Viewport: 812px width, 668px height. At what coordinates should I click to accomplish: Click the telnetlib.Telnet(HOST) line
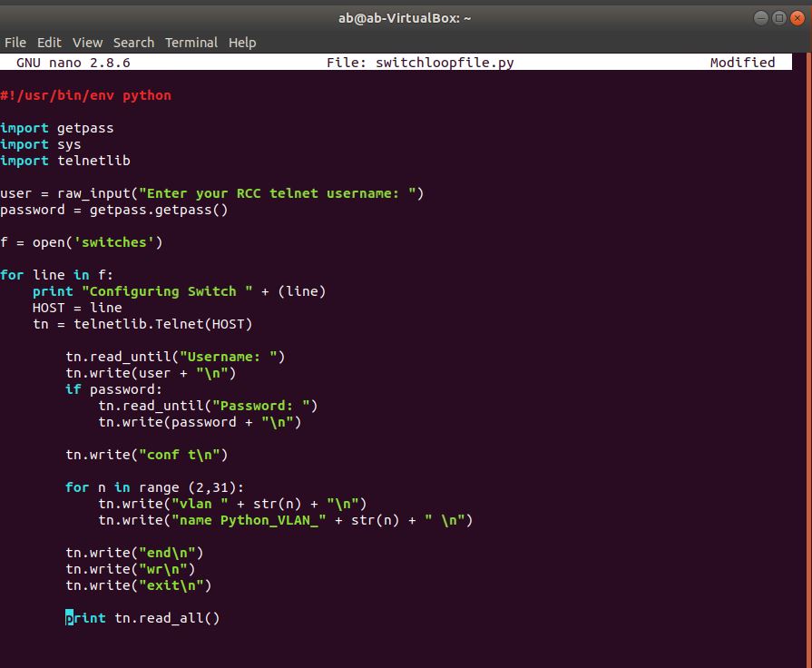coord(142,324)
